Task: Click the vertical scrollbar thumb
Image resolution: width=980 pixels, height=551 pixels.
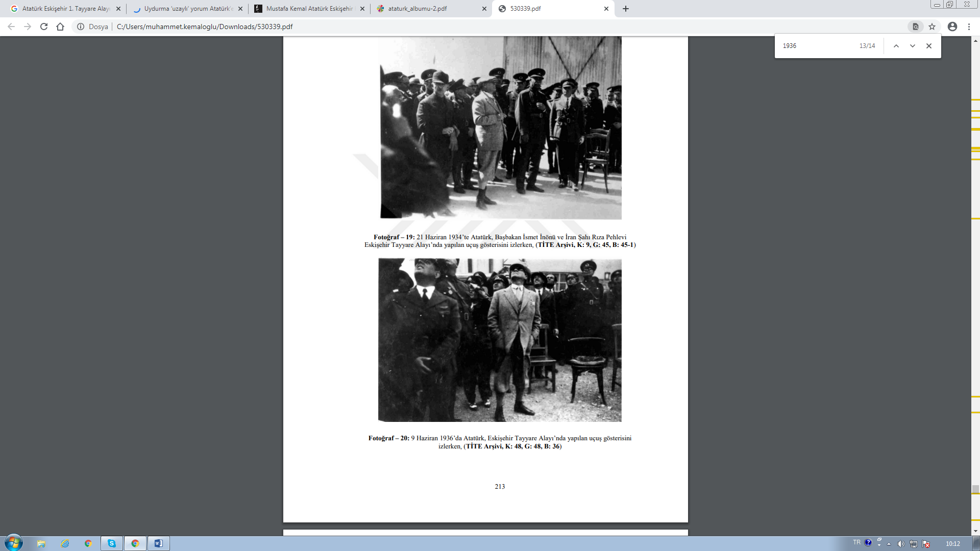Action: (x=975, y=489)
